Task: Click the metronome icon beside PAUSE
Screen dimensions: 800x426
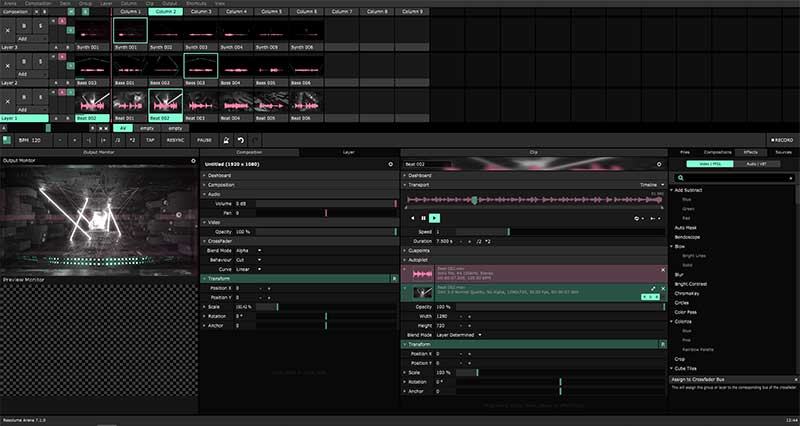Action: click(x=227, y=140)
